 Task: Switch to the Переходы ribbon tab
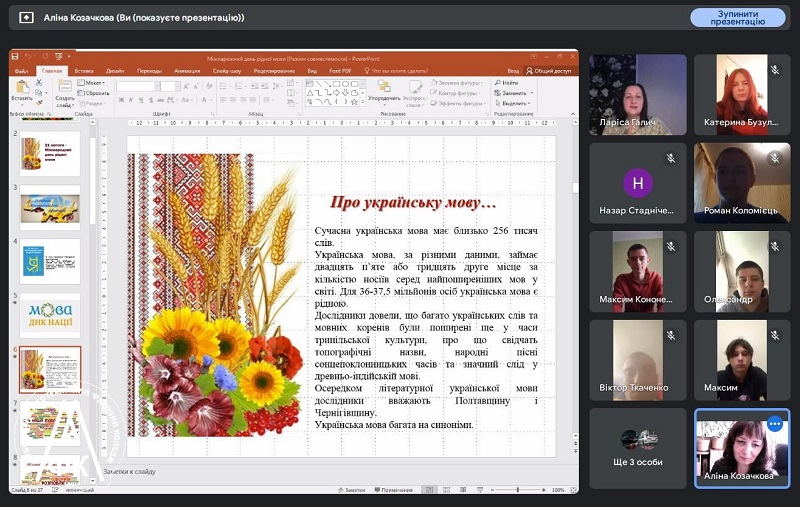tap(149, 71)
